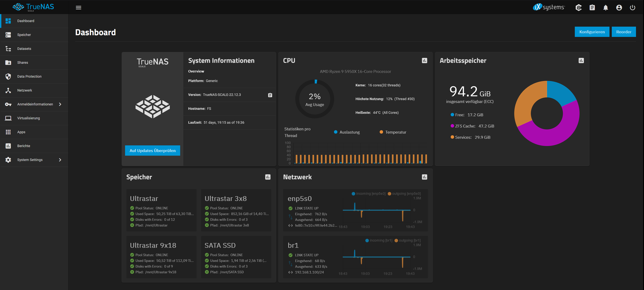Click Auf Updates Überprüfen button

(x=153, y=151)
